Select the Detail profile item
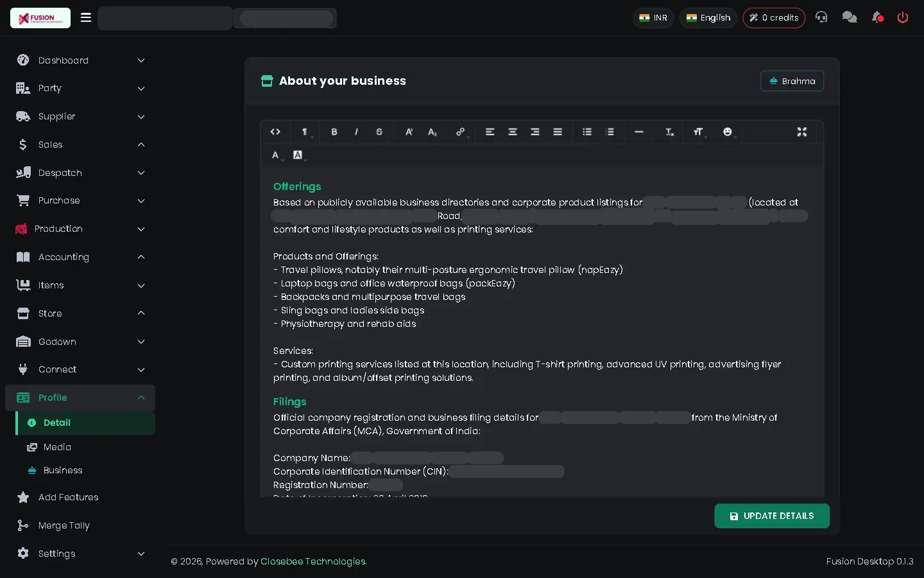Viewport: 924px width, 578px height. point(85,423)
